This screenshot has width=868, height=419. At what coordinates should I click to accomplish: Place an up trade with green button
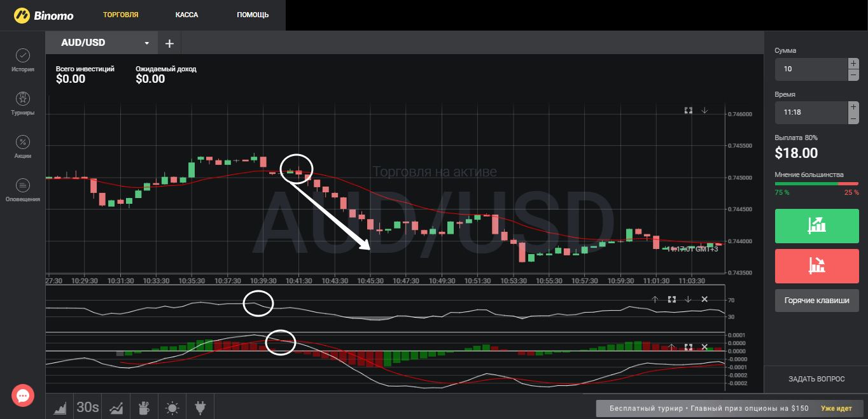(816, 225)
